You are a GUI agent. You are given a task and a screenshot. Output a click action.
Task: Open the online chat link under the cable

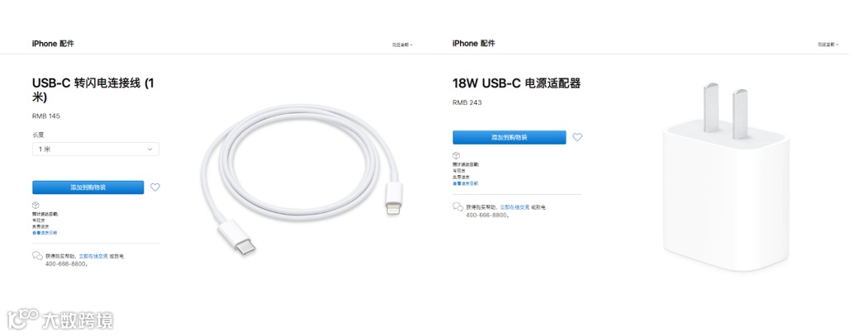click(93, 257)
